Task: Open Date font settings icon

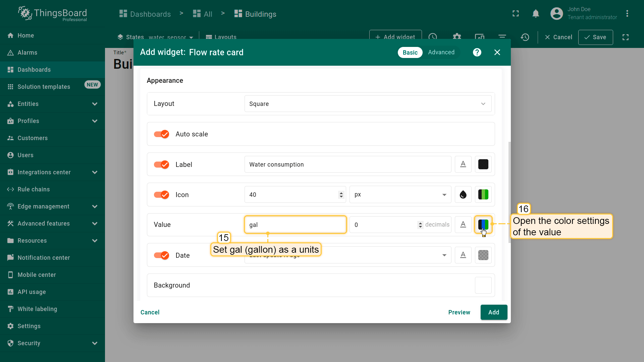Action: click(x=463, y=255)
